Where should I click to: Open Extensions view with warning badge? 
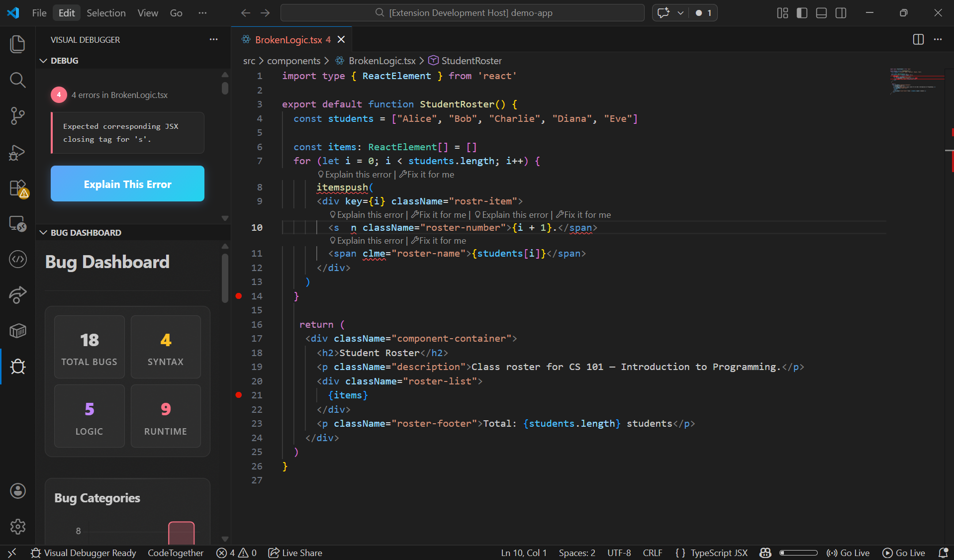click(x=17, y=188)
